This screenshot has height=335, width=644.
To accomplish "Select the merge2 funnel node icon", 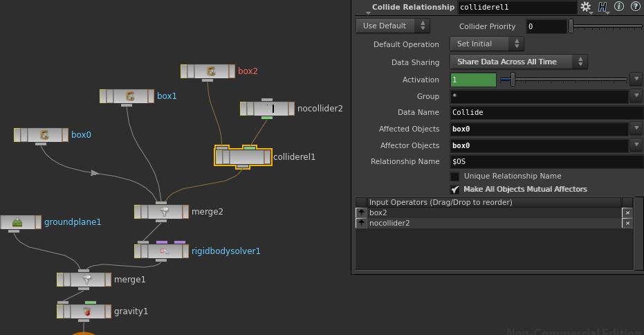I will click(x=164, y=212).
